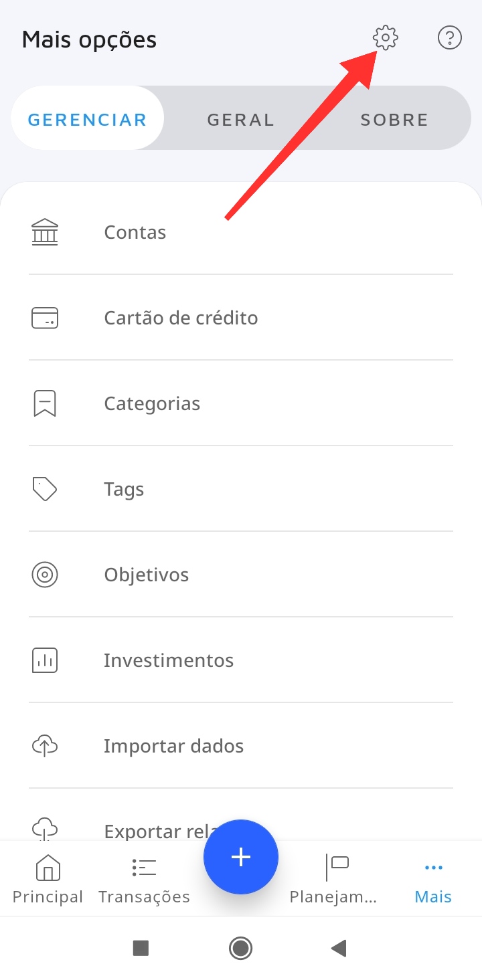Open the Exportar relatório option

pyautogui.click(x=154, y=829)
